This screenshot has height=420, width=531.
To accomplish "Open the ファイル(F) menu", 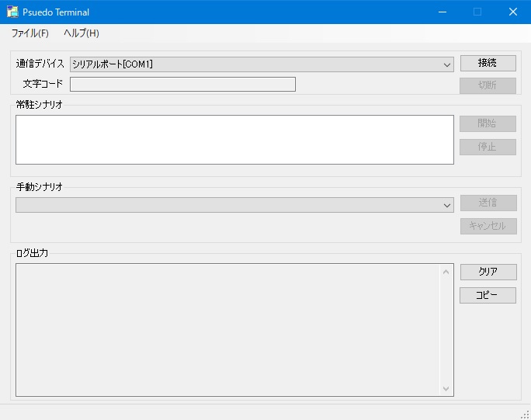I will pyautogui.click(x=29, y=33).
